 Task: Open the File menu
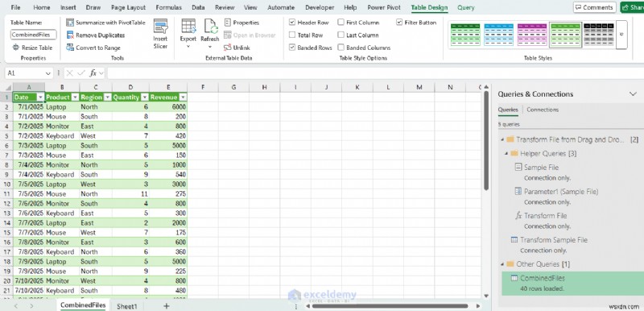[15, 7]
